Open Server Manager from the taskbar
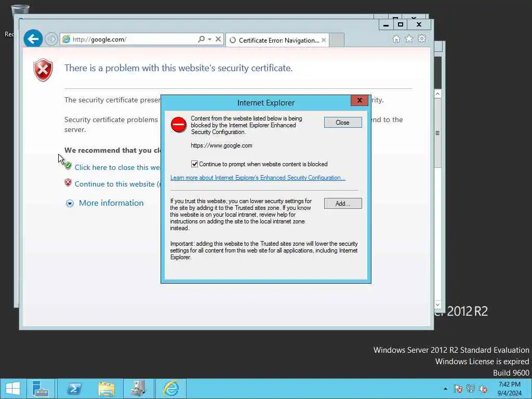Viewport: 532px width, 399px height. 41,389
